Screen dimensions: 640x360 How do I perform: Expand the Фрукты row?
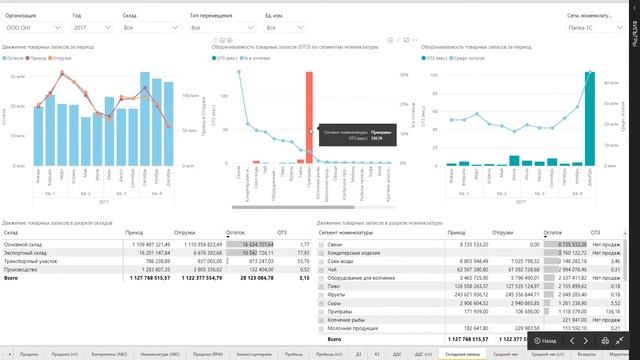321,295
